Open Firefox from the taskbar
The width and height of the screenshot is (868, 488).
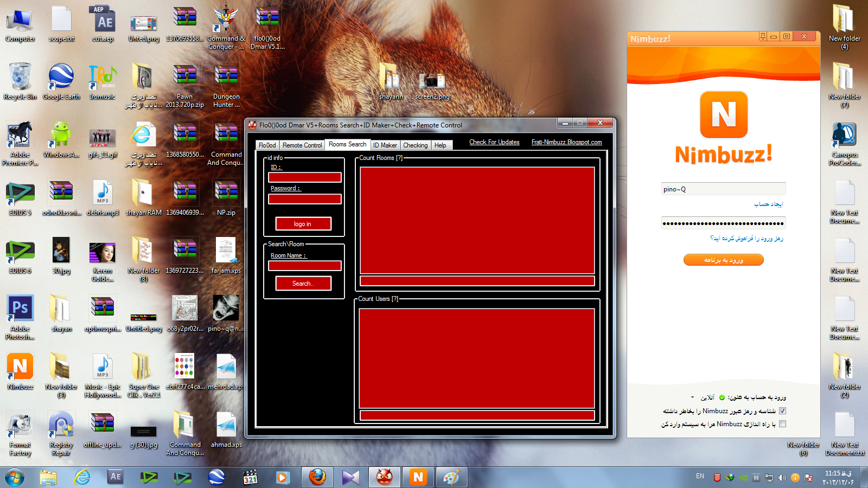(x=317, y=477)
